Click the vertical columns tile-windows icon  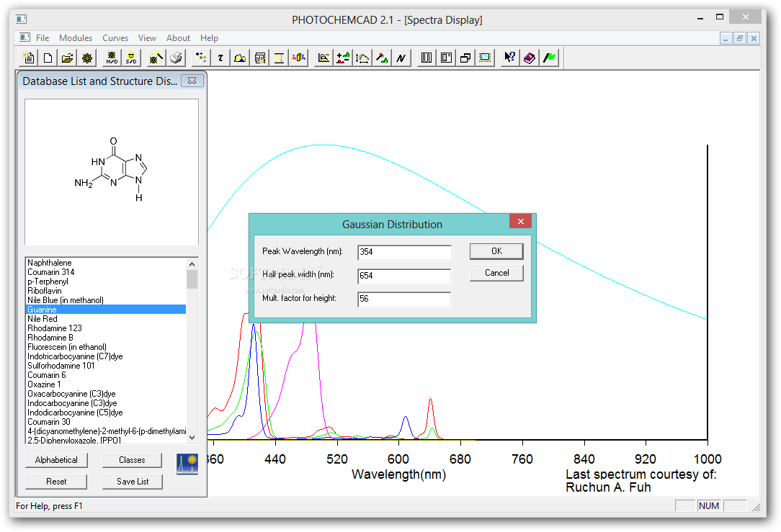[x=427, y=58]
